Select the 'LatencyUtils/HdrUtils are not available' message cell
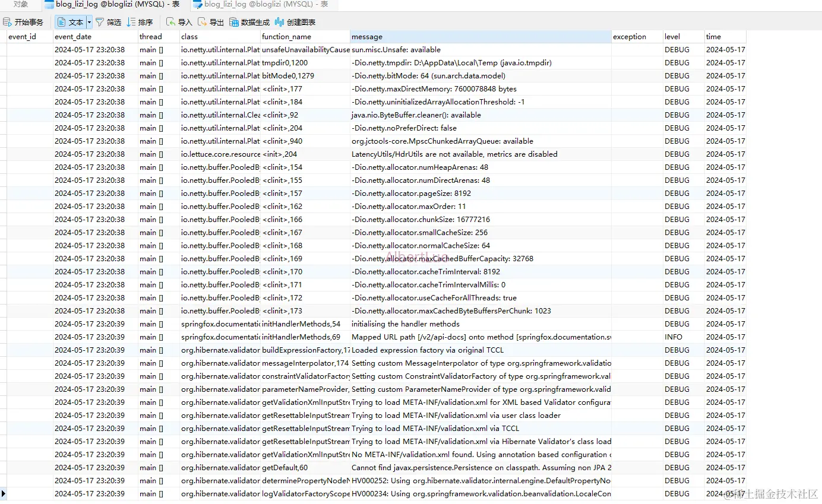The width and height of the screenshot is (822, 504). (480, 154)
